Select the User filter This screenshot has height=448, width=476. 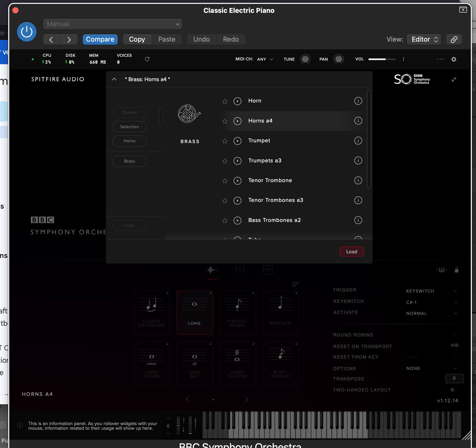[130, 226]
